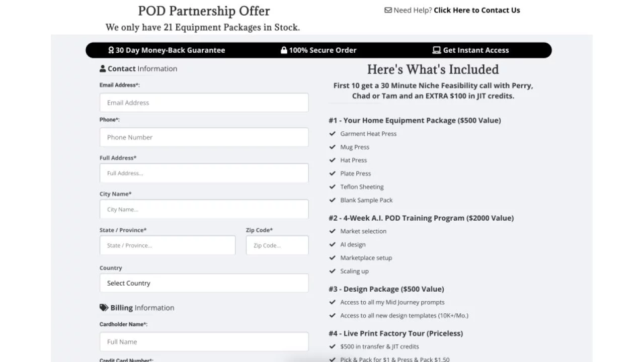This screenshot has width=644, height=362.
Task: Click the checkmark beside AI design
Action: click(333, 244)
